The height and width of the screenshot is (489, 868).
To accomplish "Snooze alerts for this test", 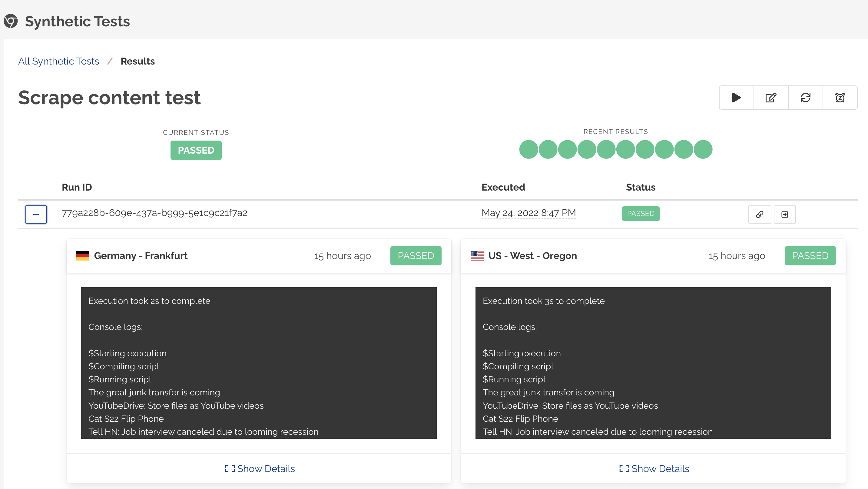I will [x=840, y=97].
